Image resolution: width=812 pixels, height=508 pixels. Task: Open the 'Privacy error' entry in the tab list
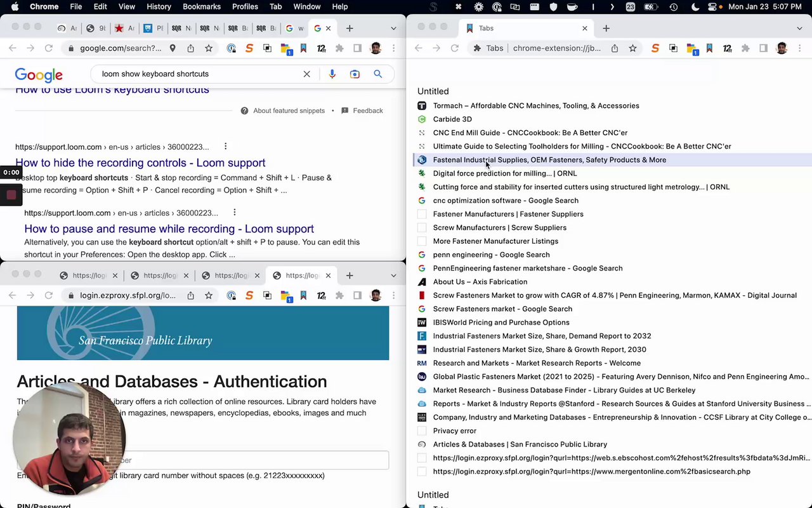pyautogui.click(x=454, y=431)
